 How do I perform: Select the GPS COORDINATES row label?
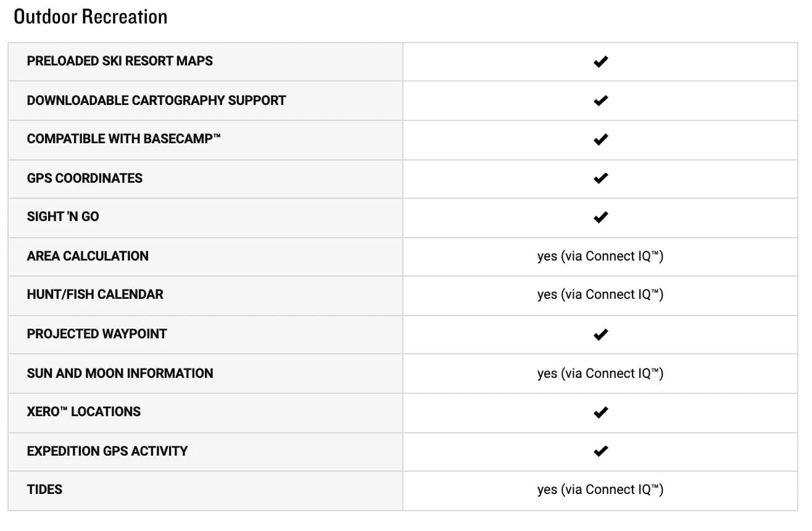coord(85,178)
